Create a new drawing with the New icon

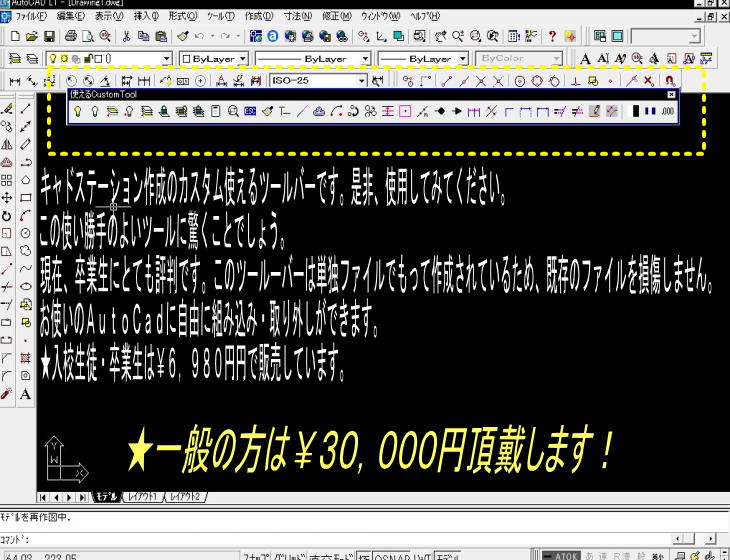pyautogui.click(x=15, y=36)
